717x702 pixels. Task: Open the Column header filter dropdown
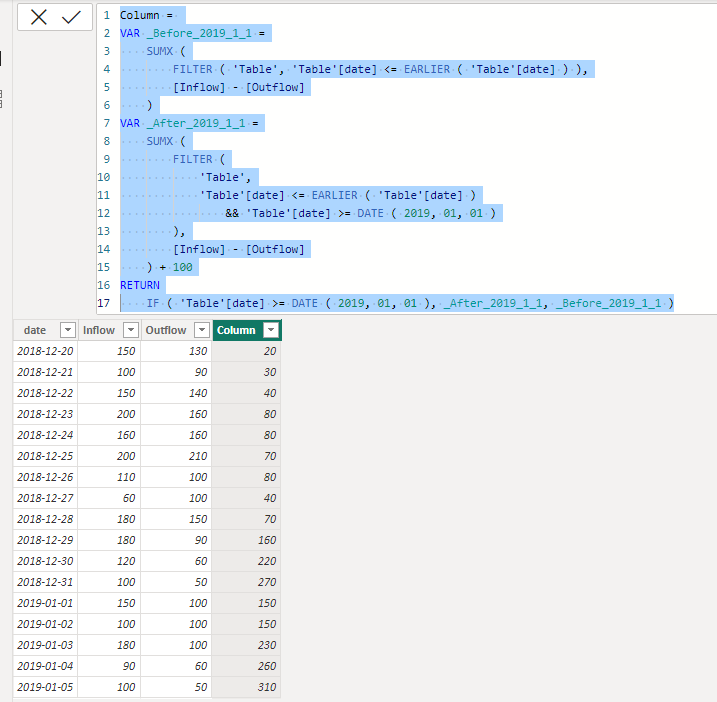pos(271,330)
